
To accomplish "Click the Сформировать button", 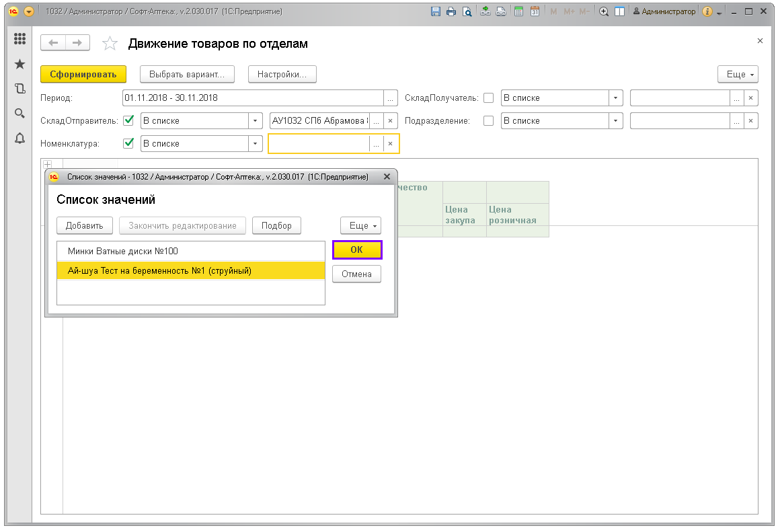I will click(x=83, y=74).
